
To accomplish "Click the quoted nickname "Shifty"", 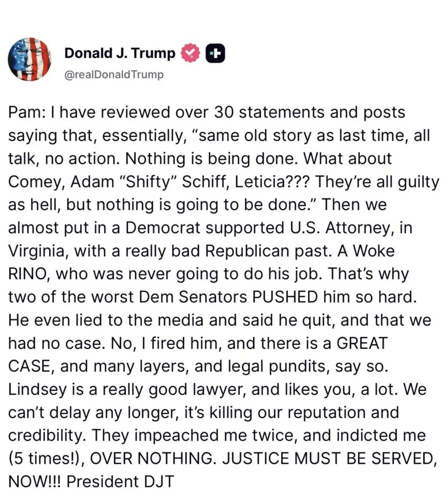I will [x=146, y=182].
